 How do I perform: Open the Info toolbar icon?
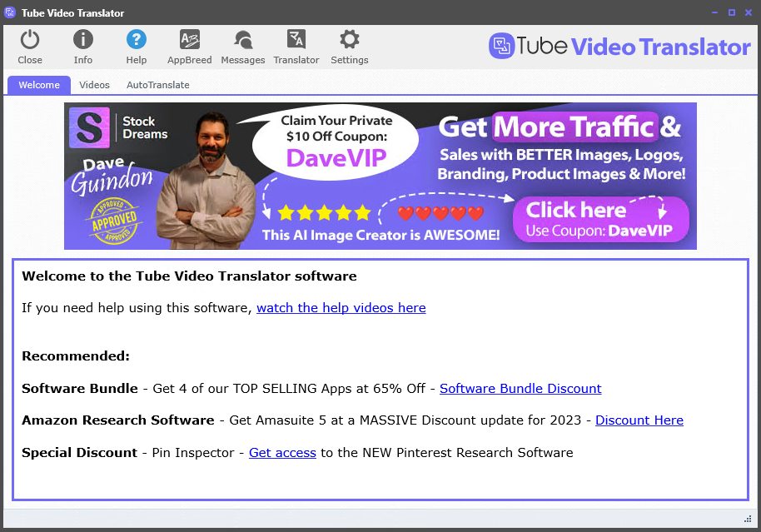pos(83,39)
